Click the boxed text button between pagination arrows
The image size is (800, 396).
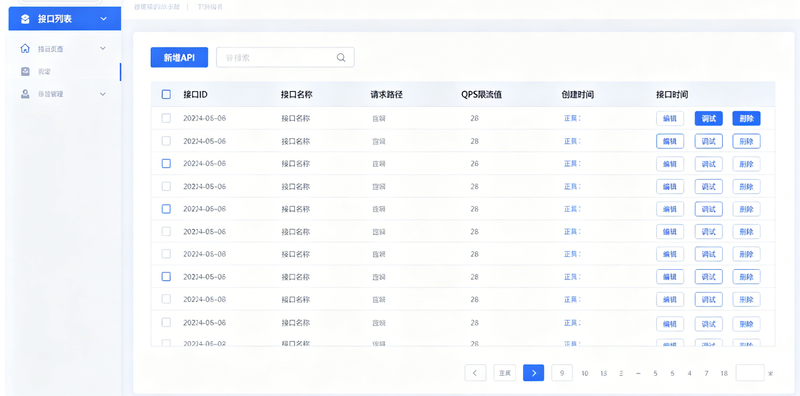tap(505, 373)
